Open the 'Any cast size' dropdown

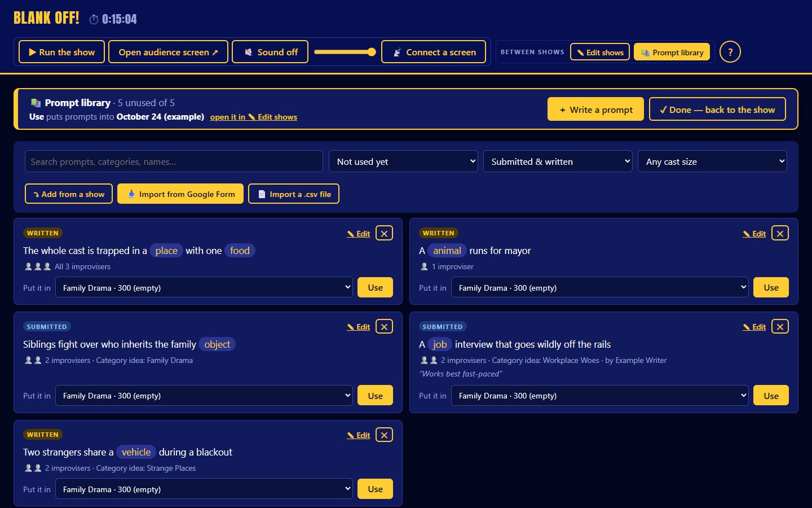712,161
